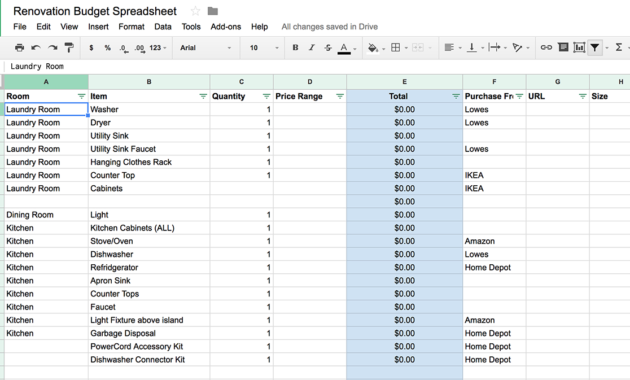Select the Washer cell

tap(149, 109)
